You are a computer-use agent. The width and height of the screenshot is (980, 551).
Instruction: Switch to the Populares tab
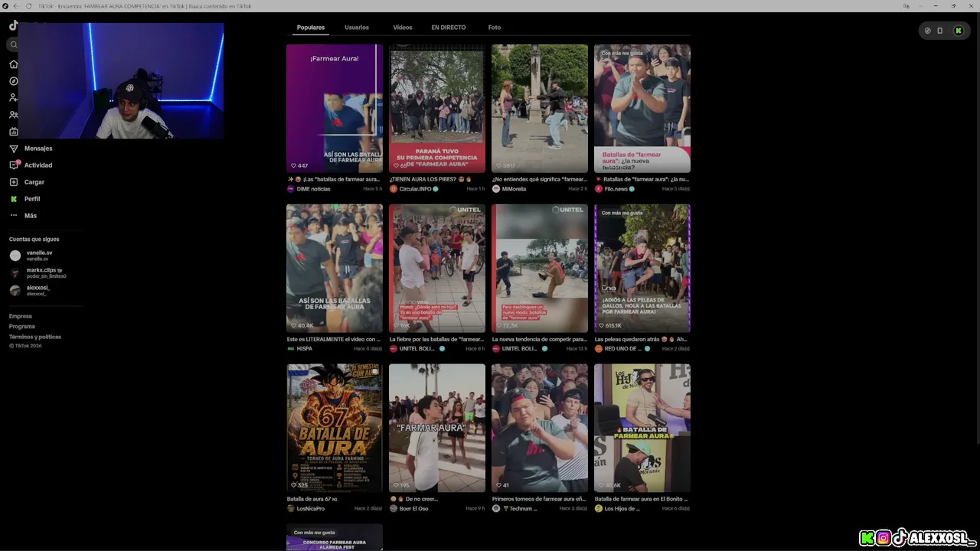pyautogui.click(x=311, y=28)
